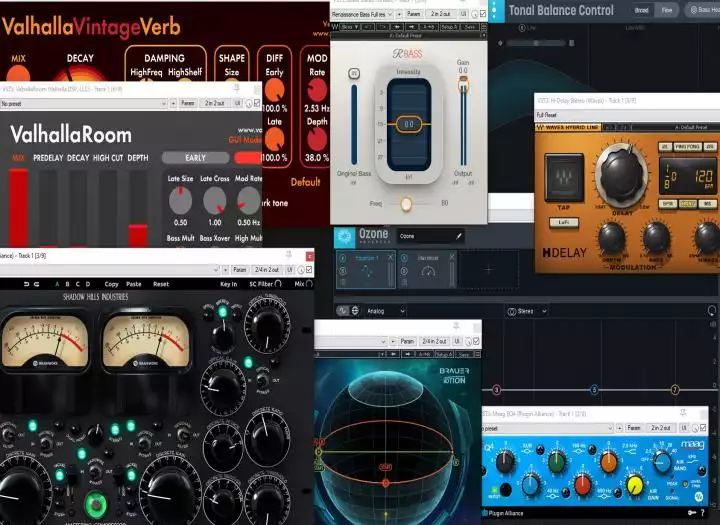Select EQ node 3 on the Ozone equalizer

496,390
